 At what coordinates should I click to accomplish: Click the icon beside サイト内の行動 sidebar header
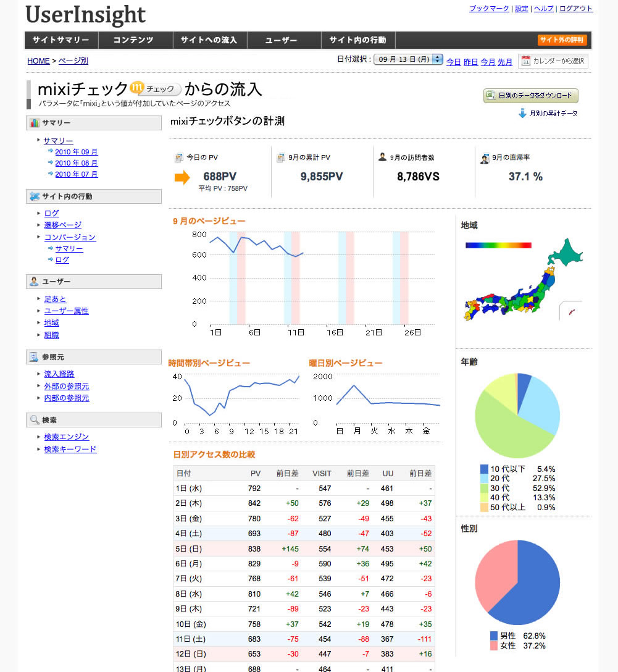tap(34, 196)
